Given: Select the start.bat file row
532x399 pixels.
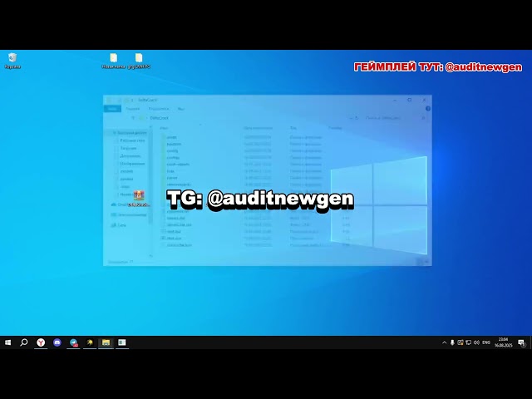Looking at the screenshot, I should pyautogui.click(x=256, y=231).
